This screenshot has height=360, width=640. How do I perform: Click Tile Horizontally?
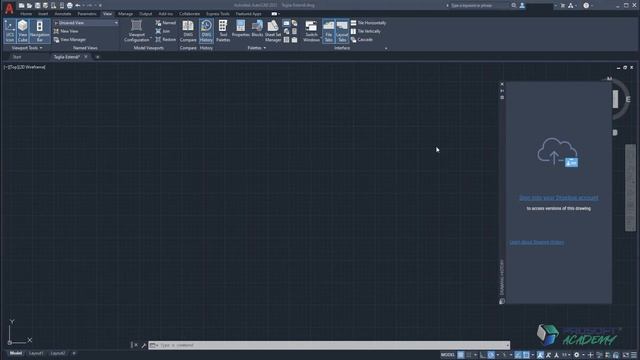(368, 23)
